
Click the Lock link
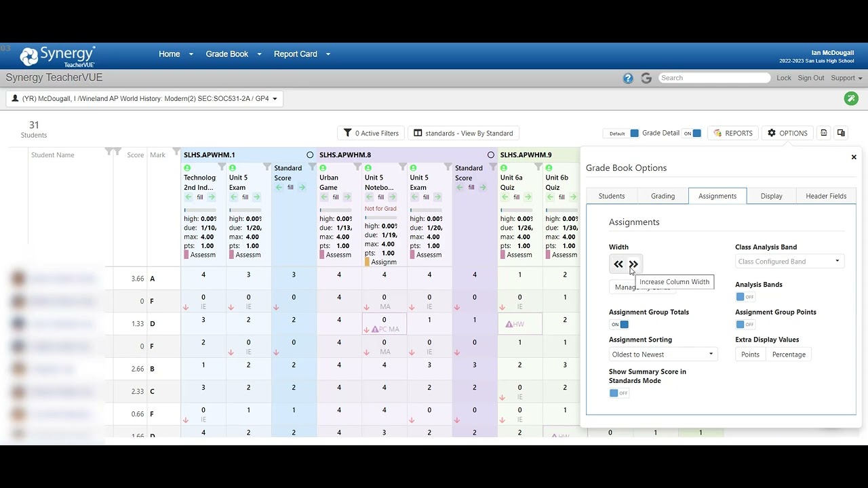[784, 78]
